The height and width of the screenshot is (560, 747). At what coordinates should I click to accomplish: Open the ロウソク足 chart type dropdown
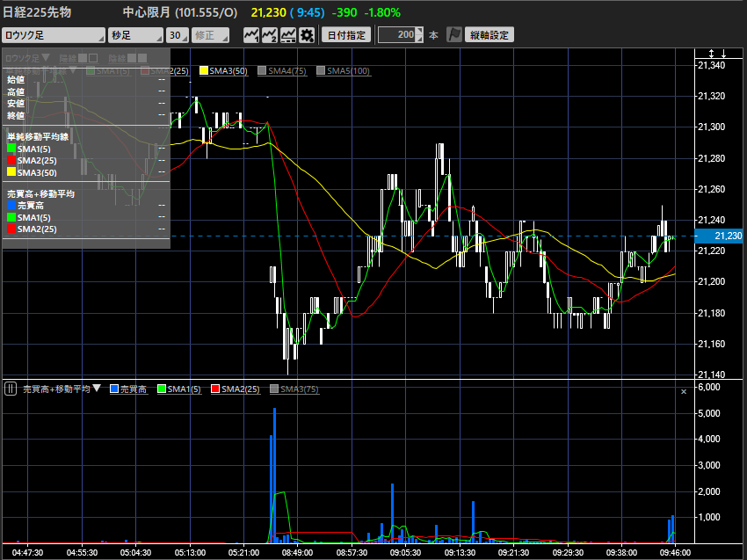[53, 35]
